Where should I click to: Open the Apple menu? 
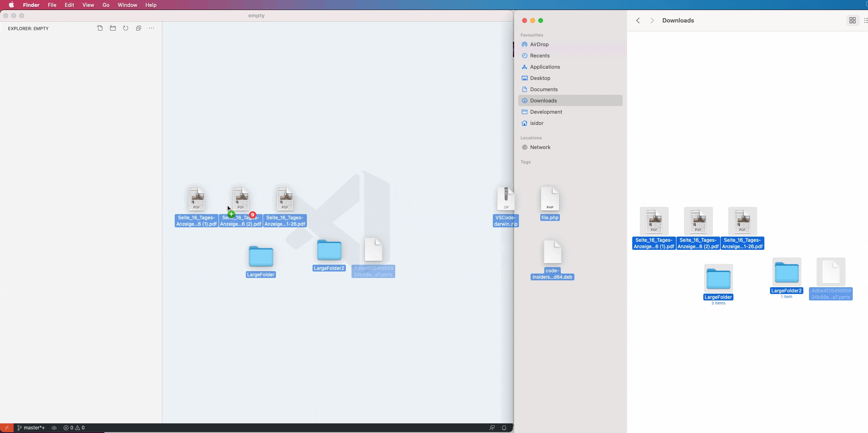(x=12, y=5)
